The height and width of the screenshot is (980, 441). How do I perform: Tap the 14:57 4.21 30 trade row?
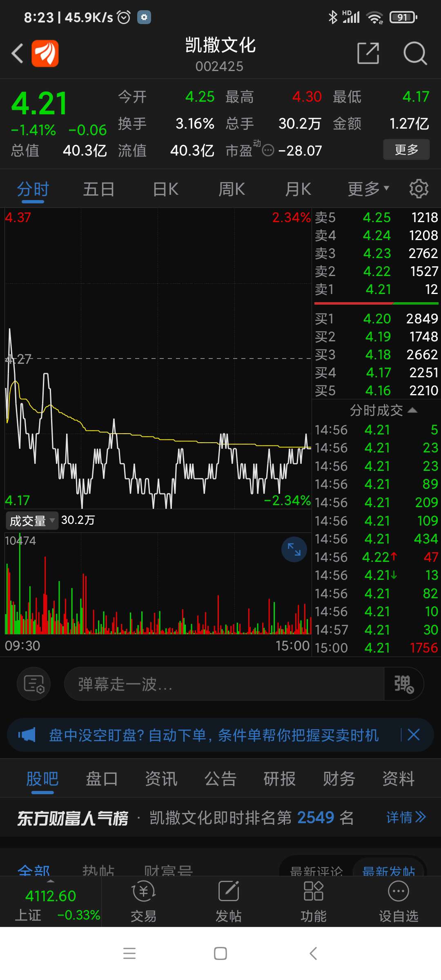(376, 630)
